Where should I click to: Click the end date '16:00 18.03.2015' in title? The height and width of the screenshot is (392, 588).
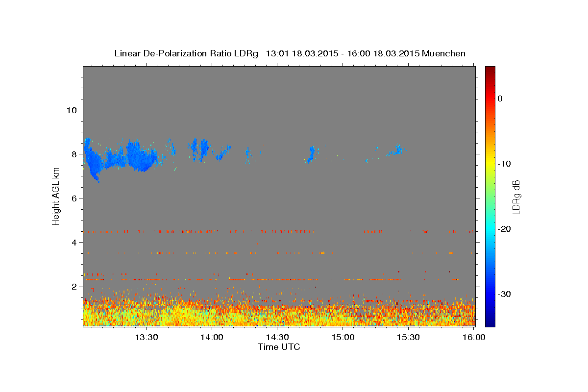click(x=383, y=53)
